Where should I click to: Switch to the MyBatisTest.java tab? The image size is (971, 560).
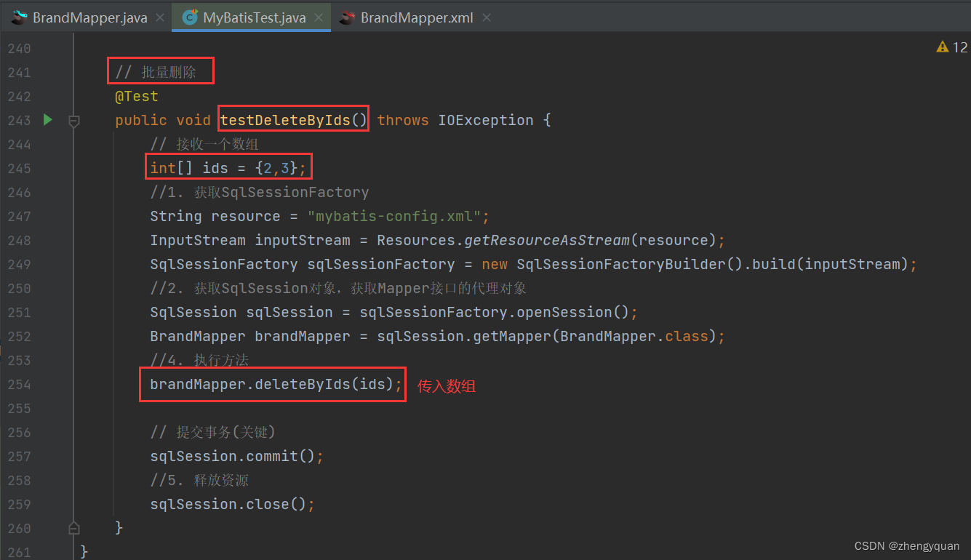pos(254,17)
